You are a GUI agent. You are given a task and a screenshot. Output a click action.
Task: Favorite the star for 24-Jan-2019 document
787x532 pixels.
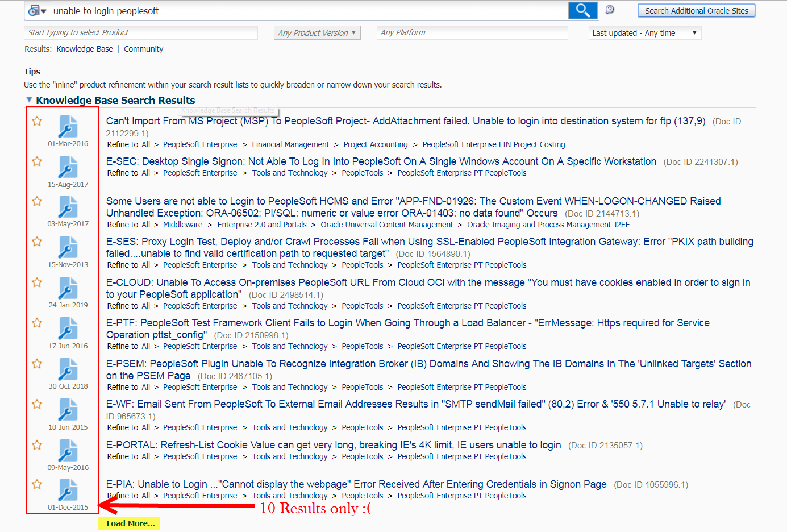pyautogui.click(x=37, y=282)
